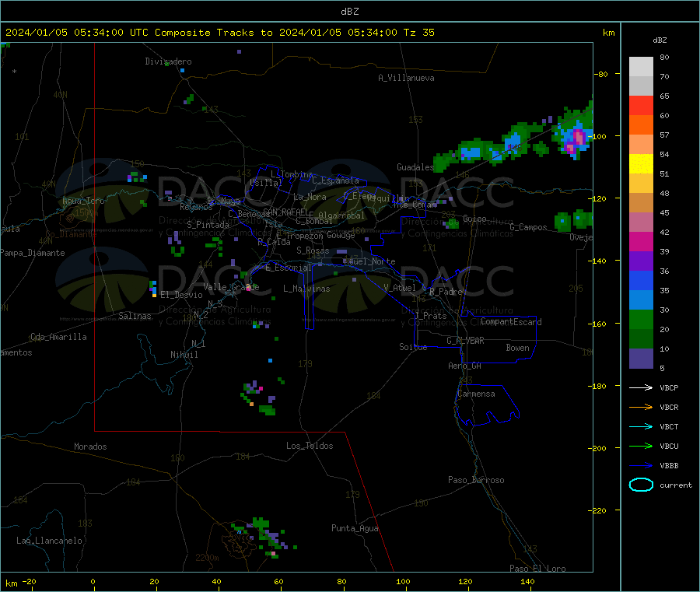Click the El_Desvio map label
This screenshot has height=592, width=700.
click(181, 295)
